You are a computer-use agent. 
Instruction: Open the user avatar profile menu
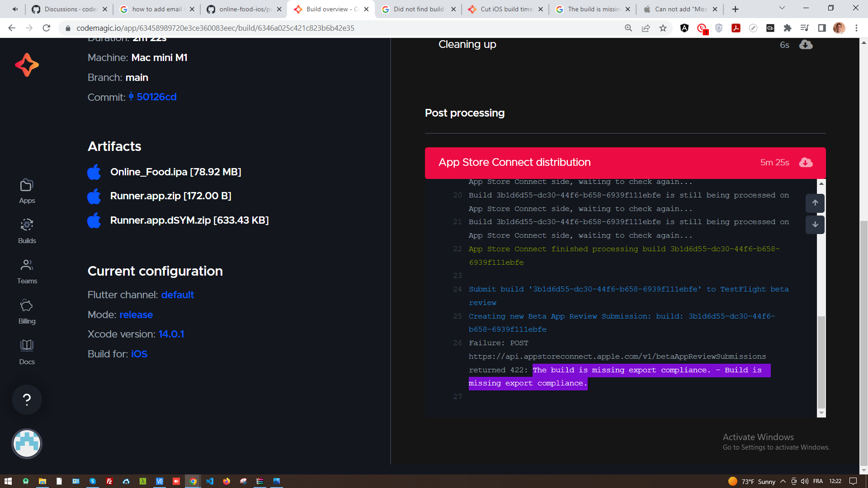tap(27, 443)
